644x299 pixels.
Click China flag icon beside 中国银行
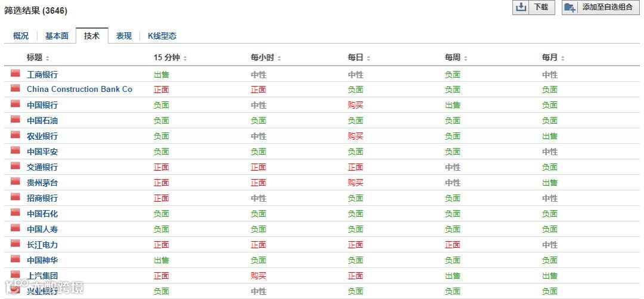(x=15, y=104)
